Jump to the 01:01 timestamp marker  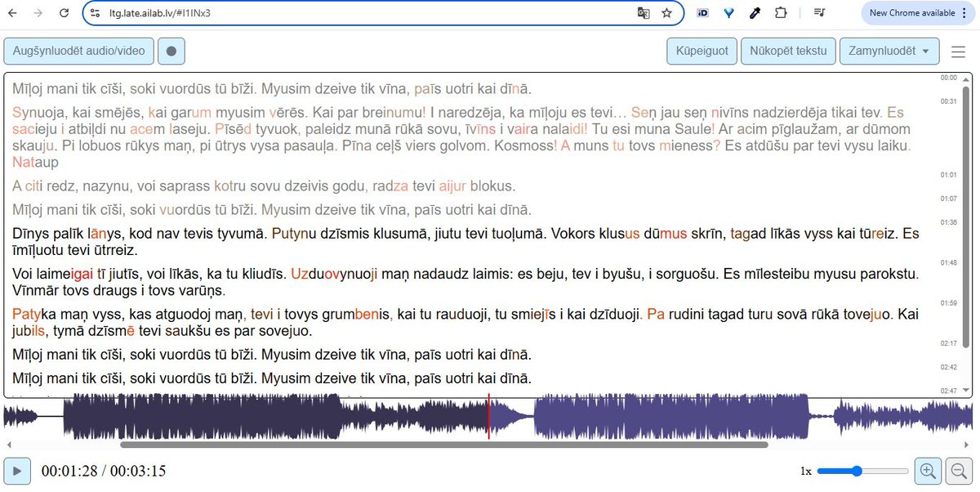949,175
